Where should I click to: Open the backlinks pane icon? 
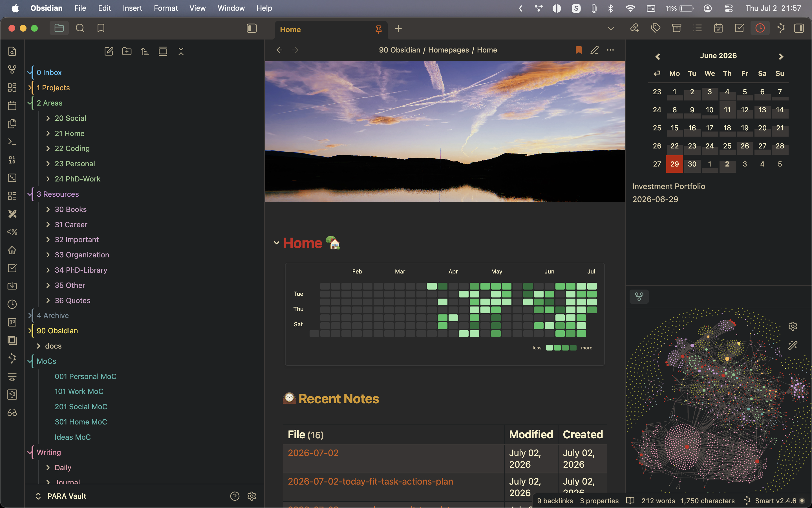pyautogui.click(x=634, y=28)
